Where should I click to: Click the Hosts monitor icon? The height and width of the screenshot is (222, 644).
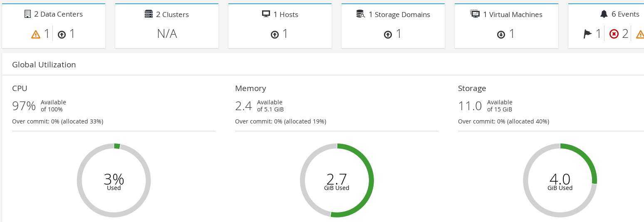click(x=266, y=14)
